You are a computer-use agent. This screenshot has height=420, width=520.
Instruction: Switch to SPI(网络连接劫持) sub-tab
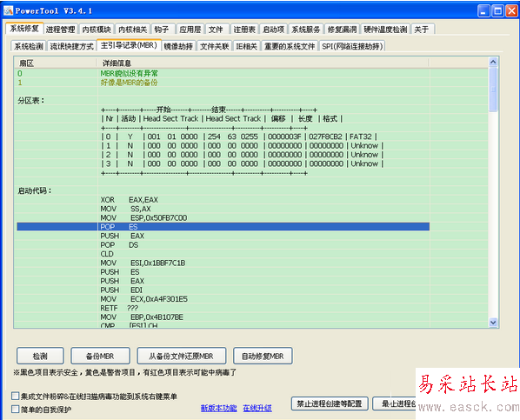(352, 46)
